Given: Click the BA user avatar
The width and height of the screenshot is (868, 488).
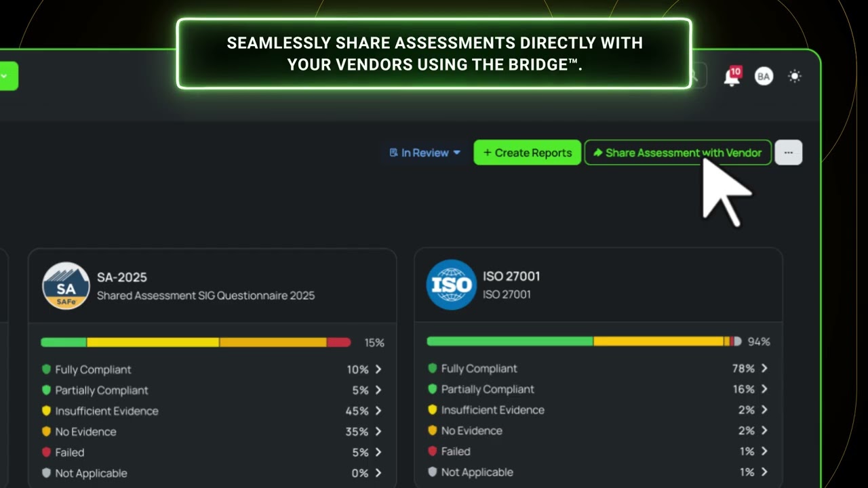Looking at the screenshot, I should [764, 77].
